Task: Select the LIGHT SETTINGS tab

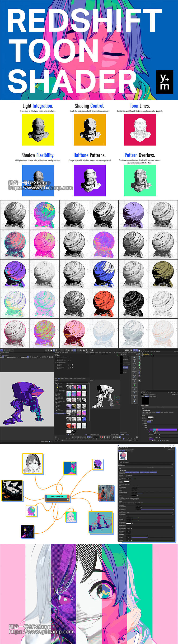Action: point(129,472)
